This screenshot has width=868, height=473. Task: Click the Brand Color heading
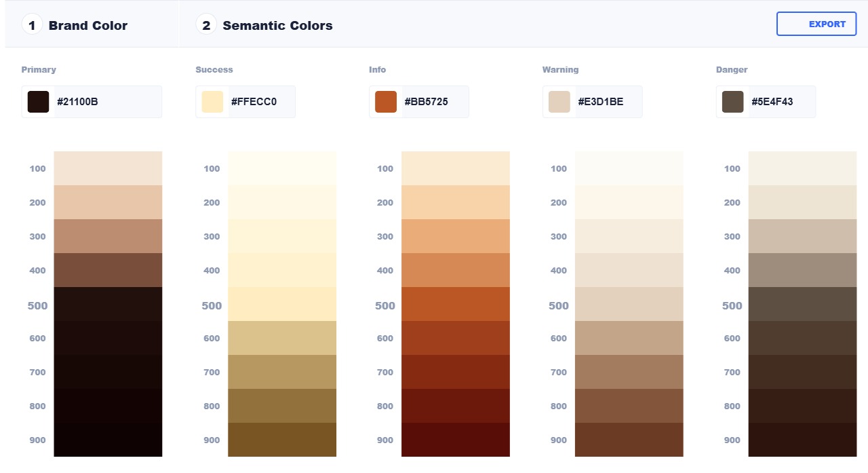pos(87,25)
